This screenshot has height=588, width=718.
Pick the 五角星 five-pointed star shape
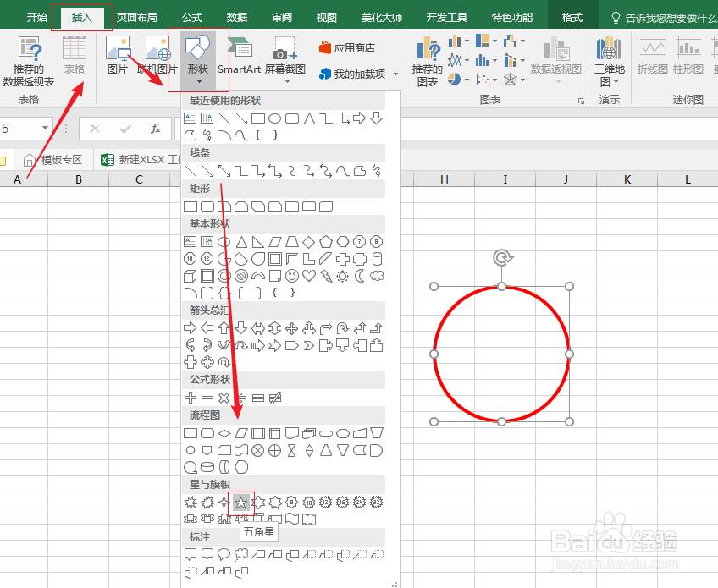click(x=241, y=503)
